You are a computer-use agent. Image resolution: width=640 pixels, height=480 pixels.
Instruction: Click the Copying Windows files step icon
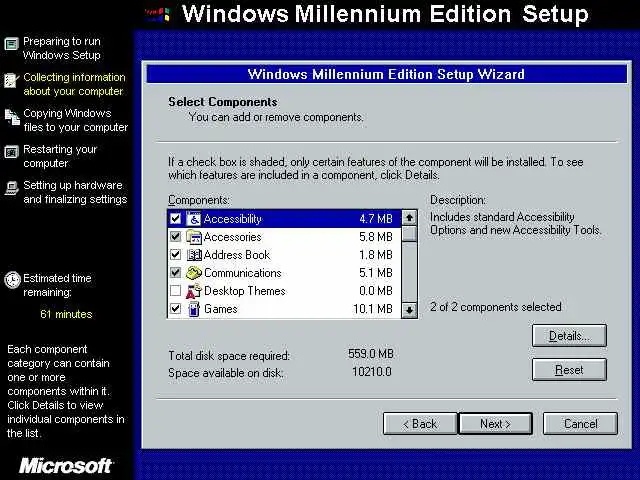pyautogui.click(x=12, y=117)
